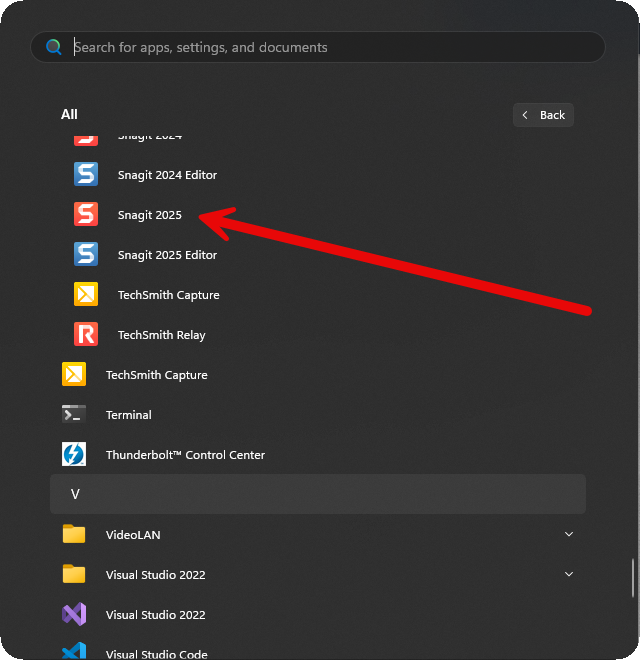This screenshot has width=640, height=660.
Task: Focus the apps and settings search field
Action: coord(330,47)
